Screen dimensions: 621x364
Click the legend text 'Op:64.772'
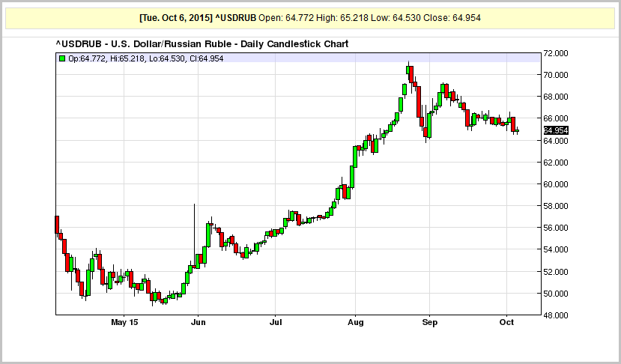87,58
